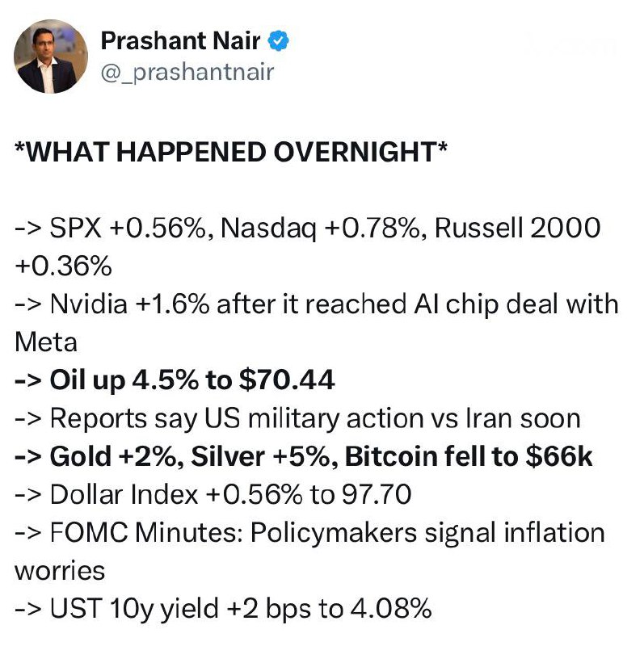Click the blue verified badge icon

(280, 40)
